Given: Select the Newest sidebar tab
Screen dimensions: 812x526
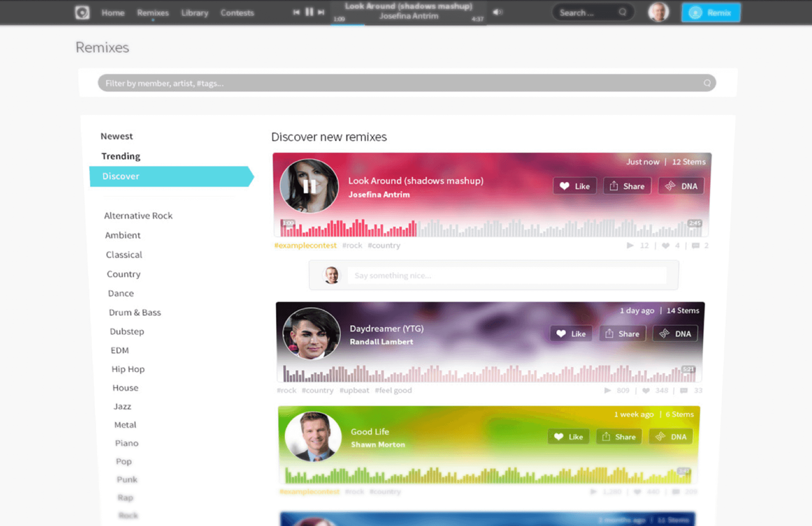Looking at the screenshot, I should coord(116,136).
